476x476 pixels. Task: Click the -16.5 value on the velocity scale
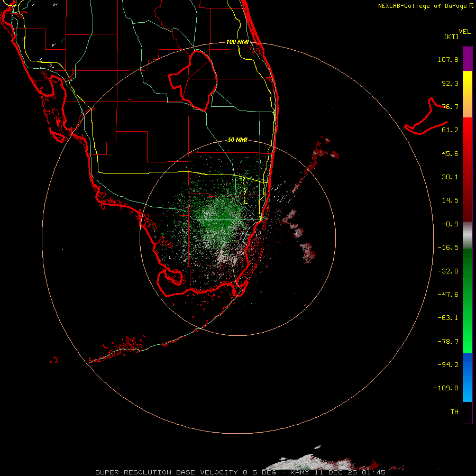click(448, 248)
